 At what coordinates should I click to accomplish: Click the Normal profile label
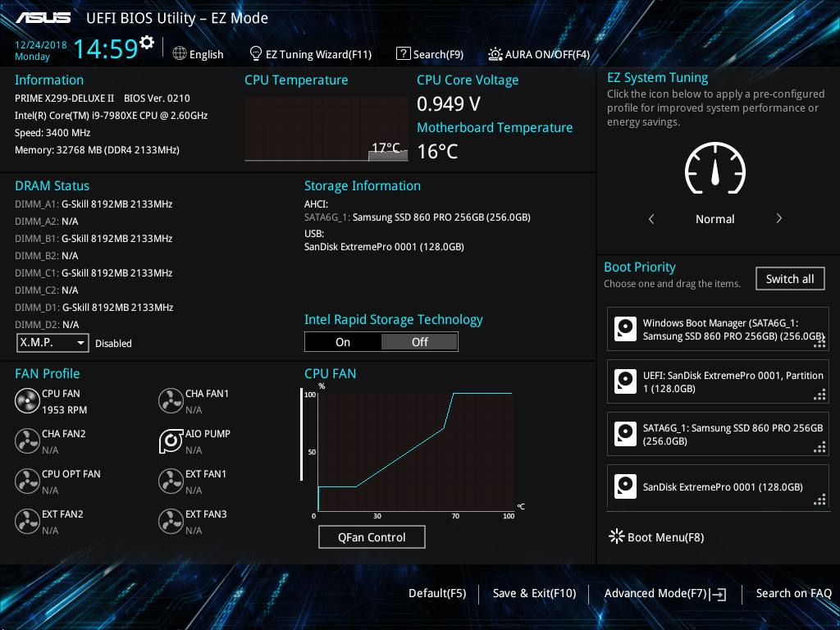(x=715, y=218)
